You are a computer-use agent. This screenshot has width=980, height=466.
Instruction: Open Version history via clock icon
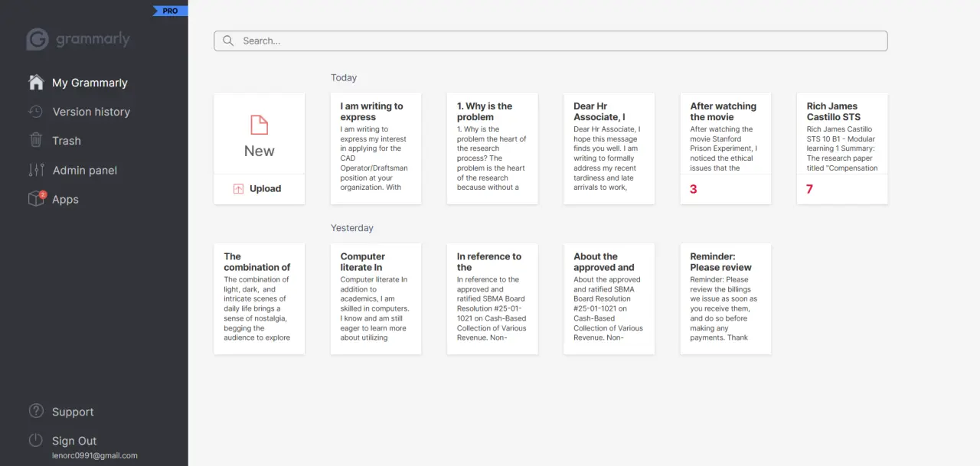(36, 112)
